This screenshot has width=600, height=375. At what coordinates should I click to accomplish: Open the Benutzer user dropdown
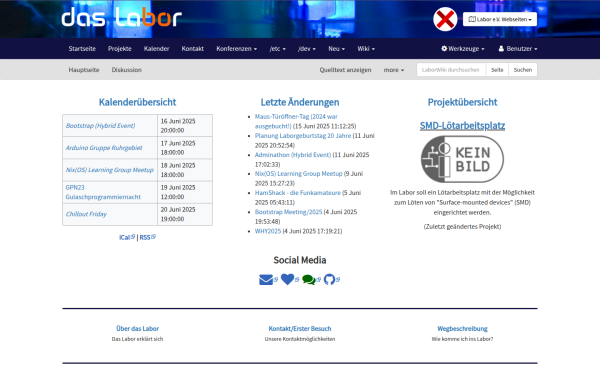tap(518, 49)
